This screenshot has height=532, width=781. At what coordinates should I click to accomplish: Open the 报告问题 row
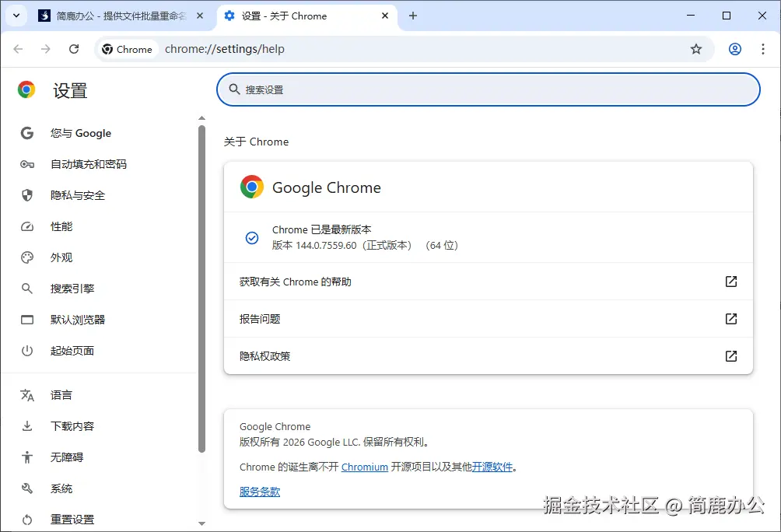tap(489, 319)
